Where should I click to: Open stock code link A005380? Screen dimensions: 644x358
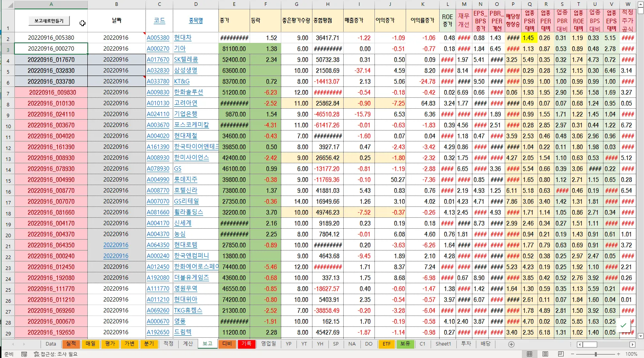tap(158, 38)
